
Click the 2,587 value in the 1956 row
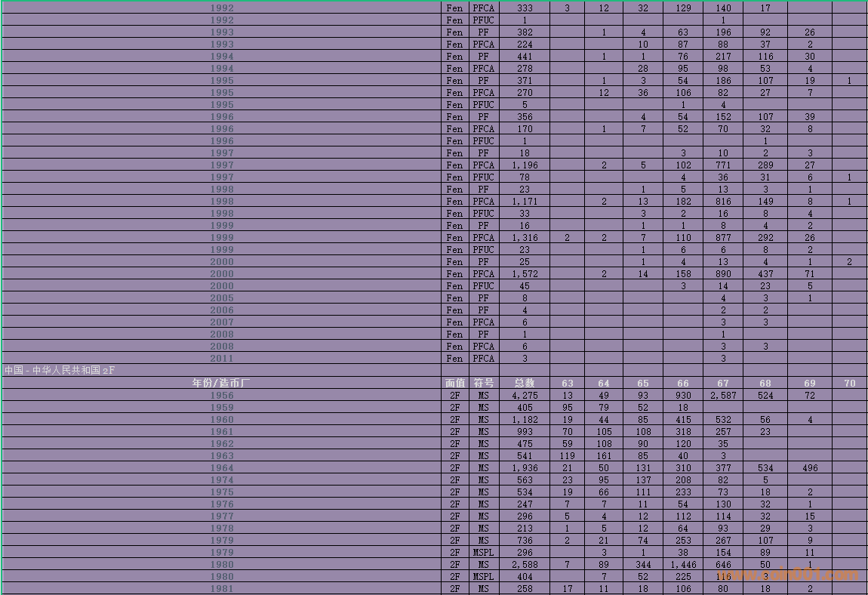pos(723,395)
